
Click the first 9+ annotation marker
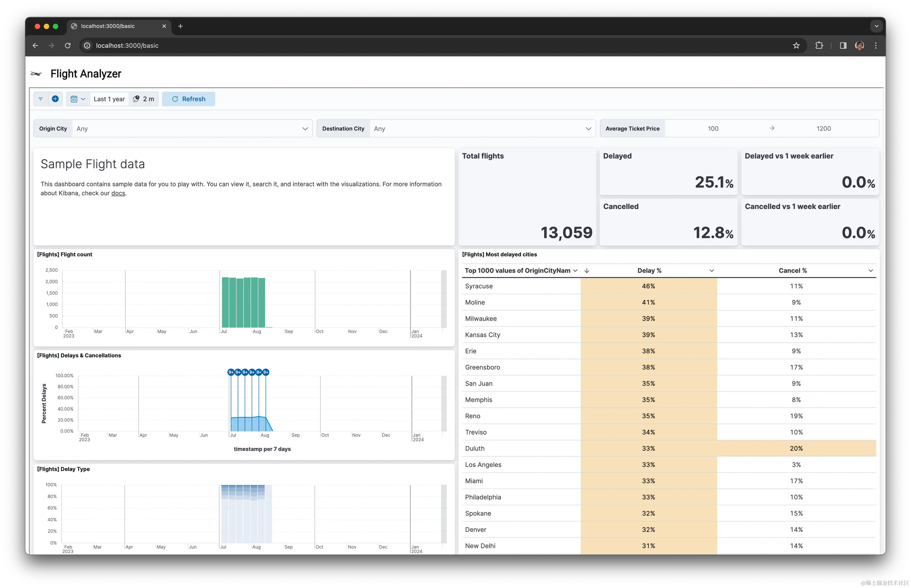(231, 372)
